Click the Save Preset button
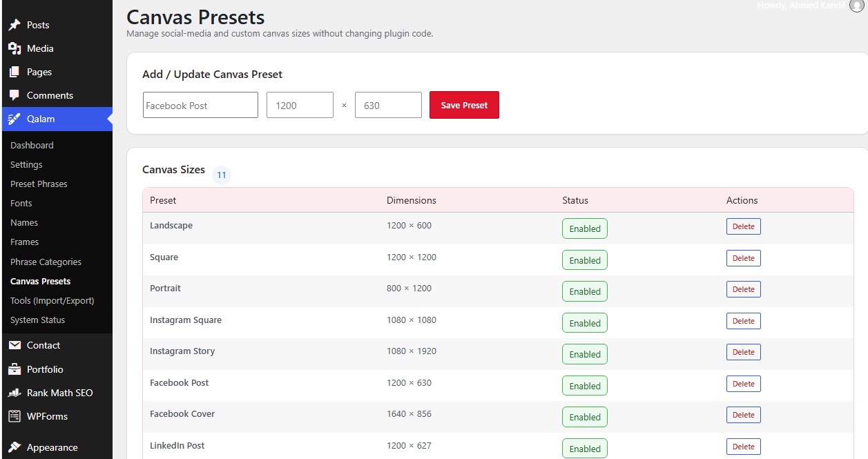 pos(464,105)
